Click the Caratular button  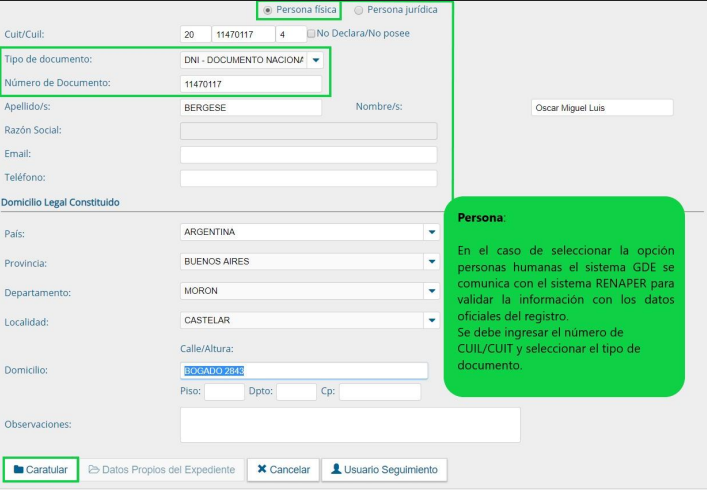coord(41,469)
